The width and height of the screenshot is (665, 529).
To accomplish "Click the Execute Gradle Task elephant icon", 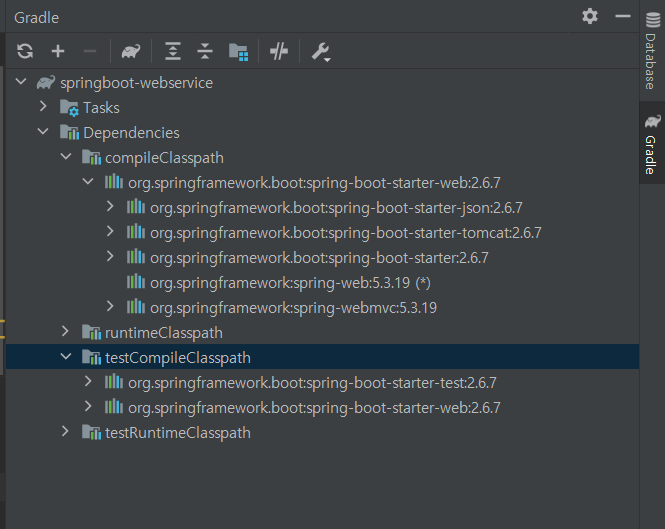I will (x=131, y=51).
